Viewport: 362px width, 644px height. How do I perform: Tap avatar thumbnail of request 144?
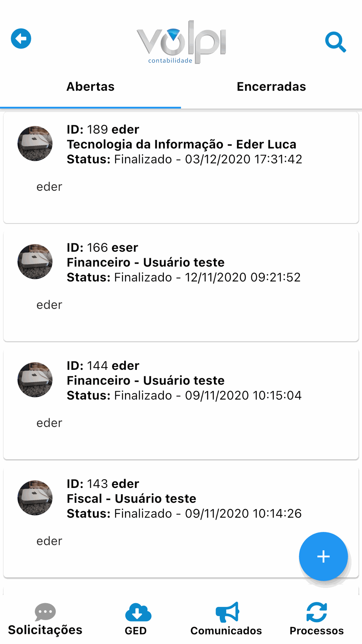(x=35, y=380)
